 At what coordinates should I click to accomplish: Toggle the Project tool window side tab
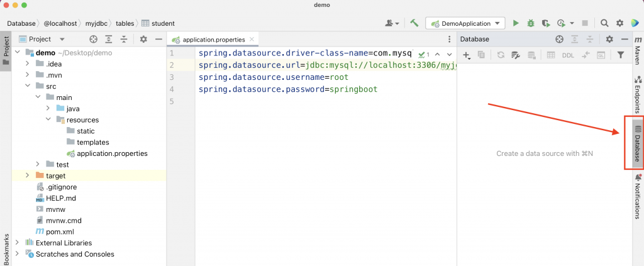6,51
